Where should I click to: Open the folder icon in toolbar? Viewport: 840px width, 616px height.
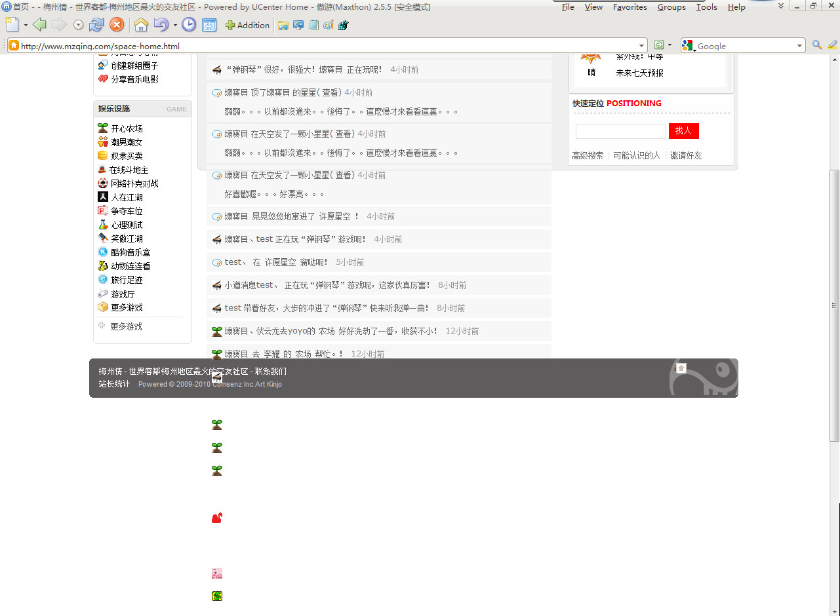coord(283,26)
